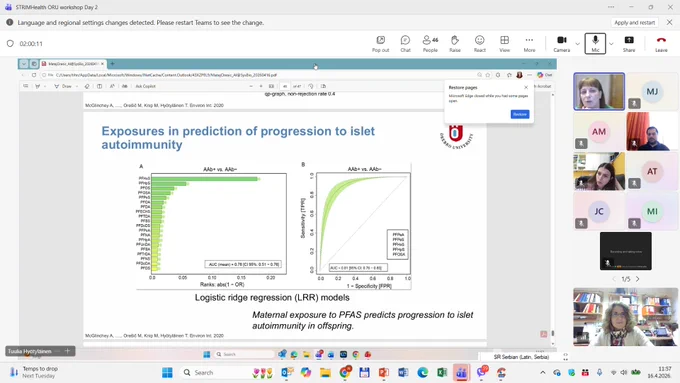The height and width of the screenshot is (383, 680).
Task: Open Microsoft Edge from the taskbar
Action: click(422, 373)
